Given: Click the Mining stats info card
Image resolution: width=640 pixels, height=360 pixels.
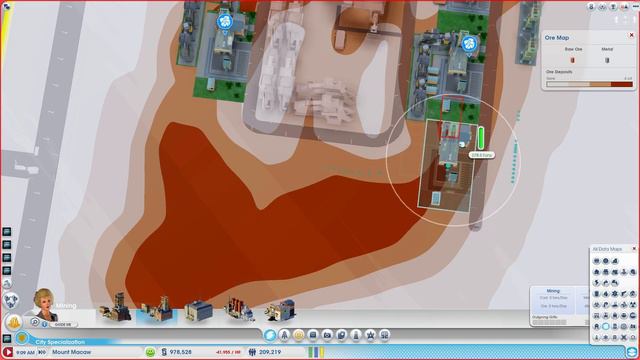Looking at the screenshot, I should [x=553, y=299].
